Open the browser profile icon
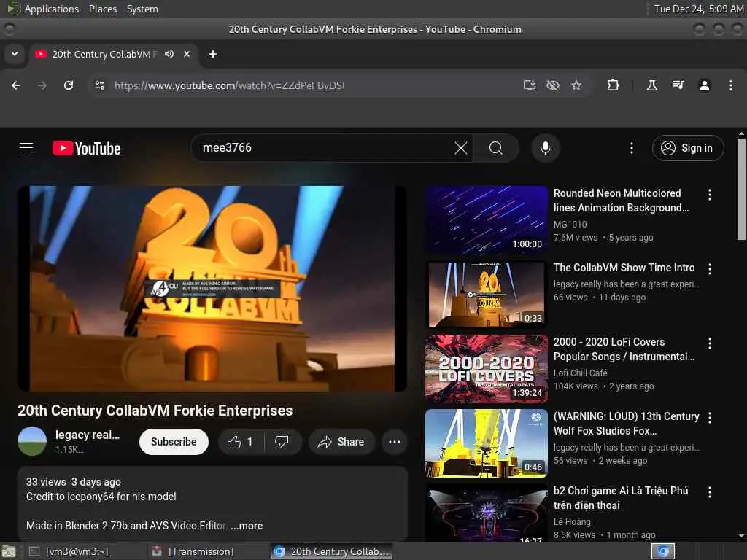Screen dimensions: 747x560 705,85
